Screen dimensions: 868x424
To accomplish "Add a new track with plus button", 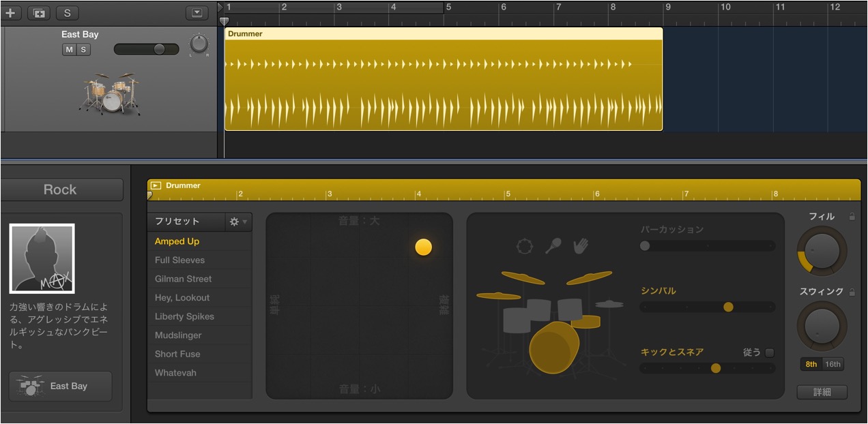I will [11, 13].
